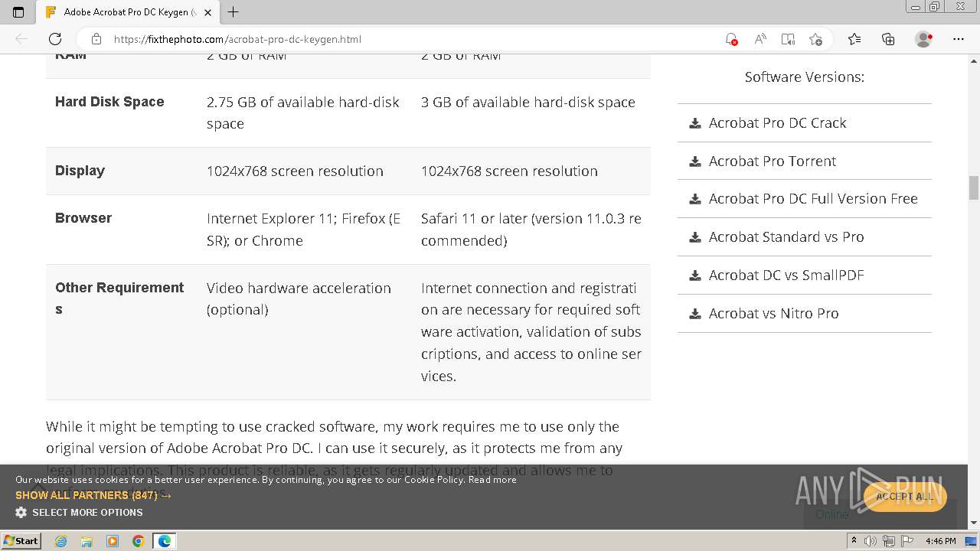Click the address bar URL field

[413, 39]
